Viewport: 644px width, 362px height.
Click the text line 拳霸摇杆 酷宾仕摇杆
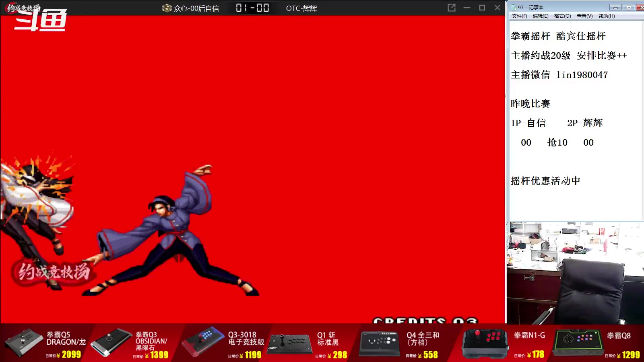pyautogui.click(x=558, y=36)
